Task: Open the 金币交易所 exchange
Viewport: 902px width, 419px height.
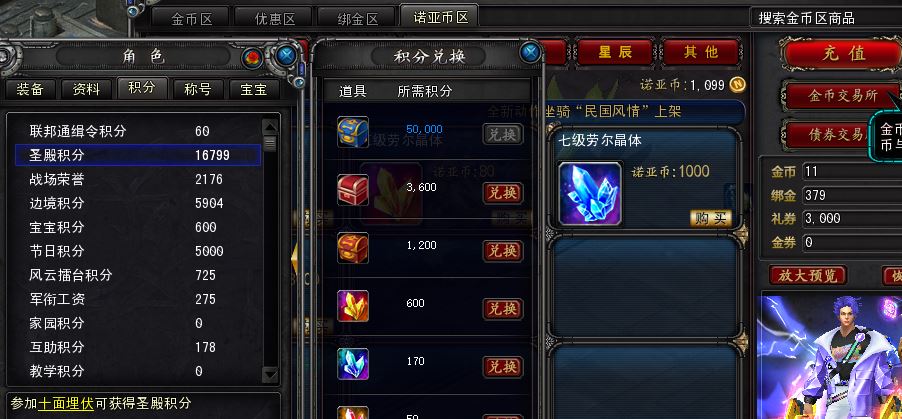Action: (843, 97)
